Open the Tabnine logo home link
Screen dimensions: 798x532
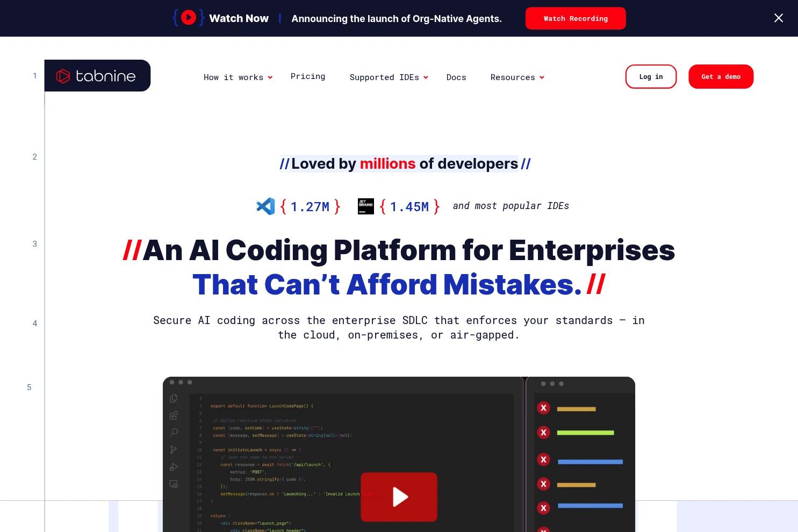97,76
